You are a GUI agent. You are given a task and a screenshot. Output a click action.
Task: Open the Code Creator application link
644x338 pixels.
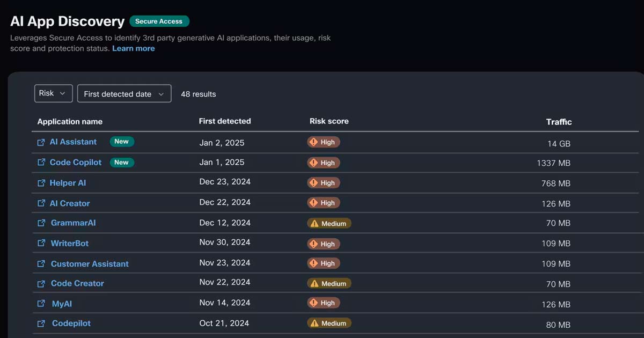[77, 283]
